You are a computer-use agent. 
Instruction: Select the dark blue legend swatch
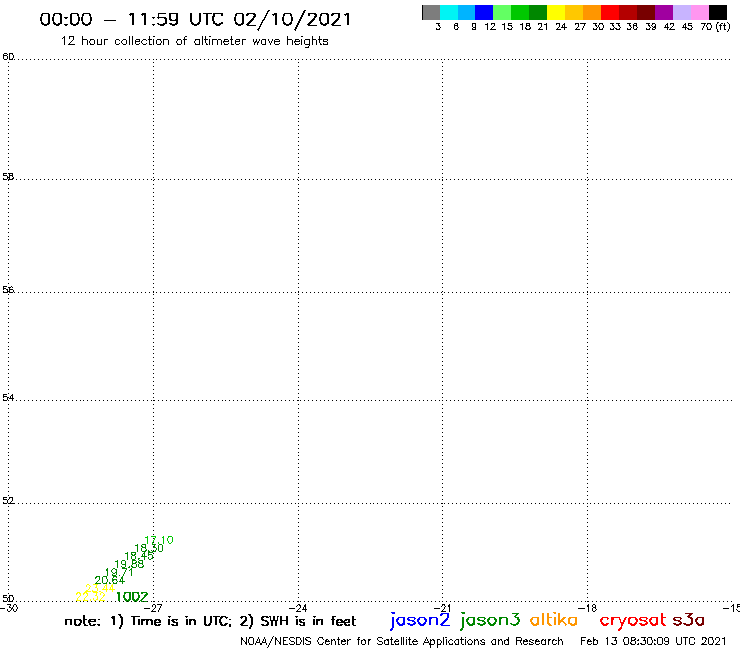coord(484,12)
